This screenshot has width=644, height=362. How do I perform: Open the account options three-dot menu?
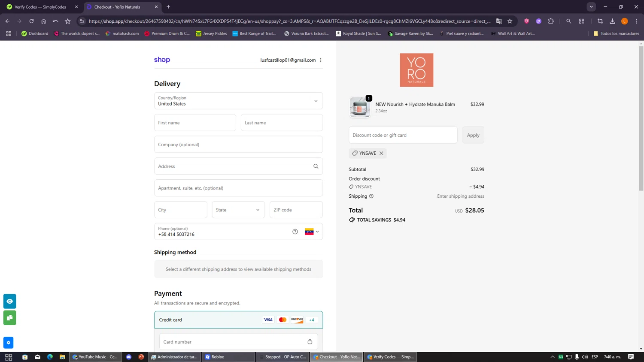click(x=321, y=60)
